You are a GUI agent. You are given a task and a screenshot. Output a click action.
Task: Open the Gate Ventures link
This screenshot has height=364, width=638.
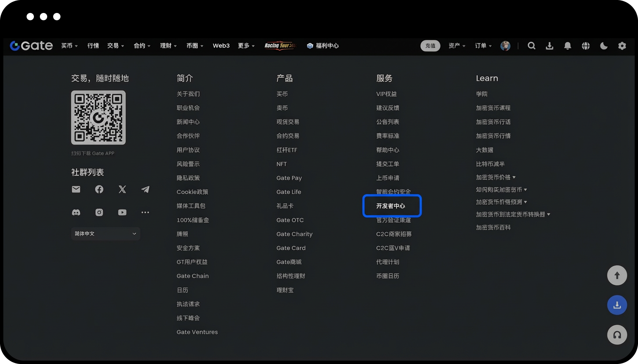point(197,332)
